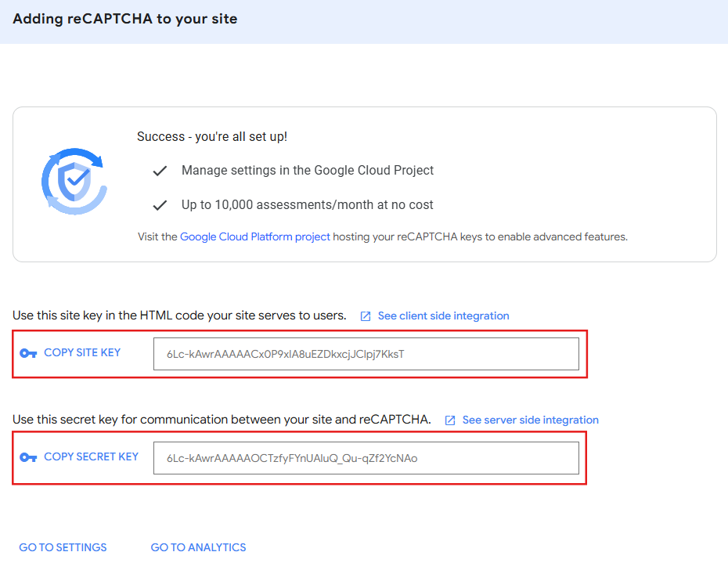The width and height of the screenshot is (728, 570).
Task: Select the site key text field
Action: pos(366,354)
